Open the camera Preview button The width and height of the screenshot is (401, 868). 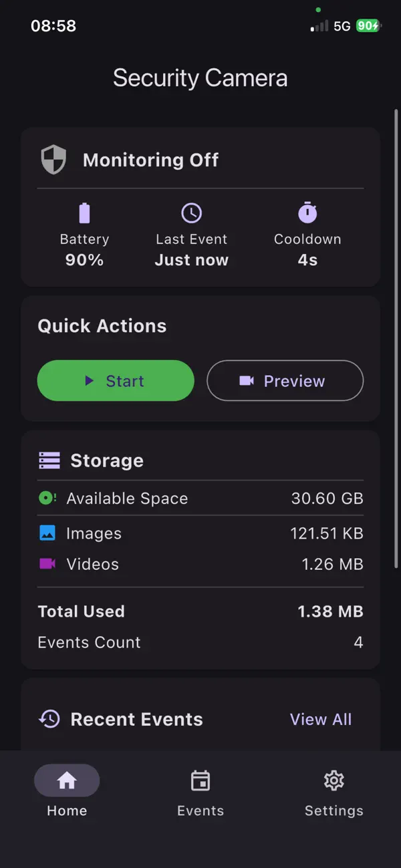[x=285, y=381]
